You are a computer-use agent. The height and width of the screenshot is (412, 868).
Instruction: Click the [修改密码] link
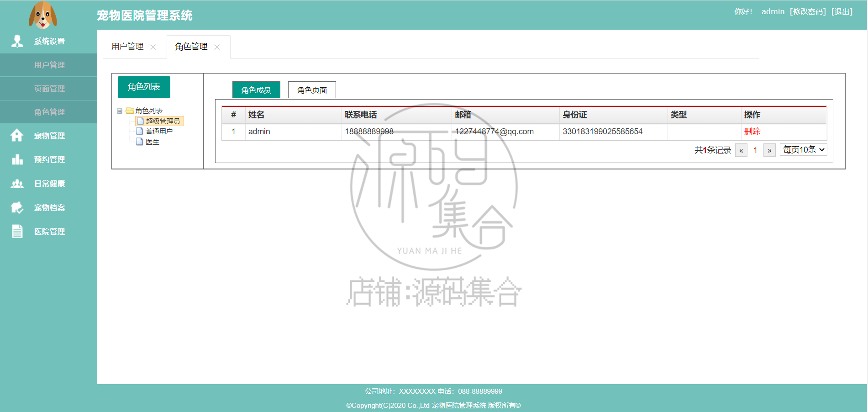[x=808, y=11]
